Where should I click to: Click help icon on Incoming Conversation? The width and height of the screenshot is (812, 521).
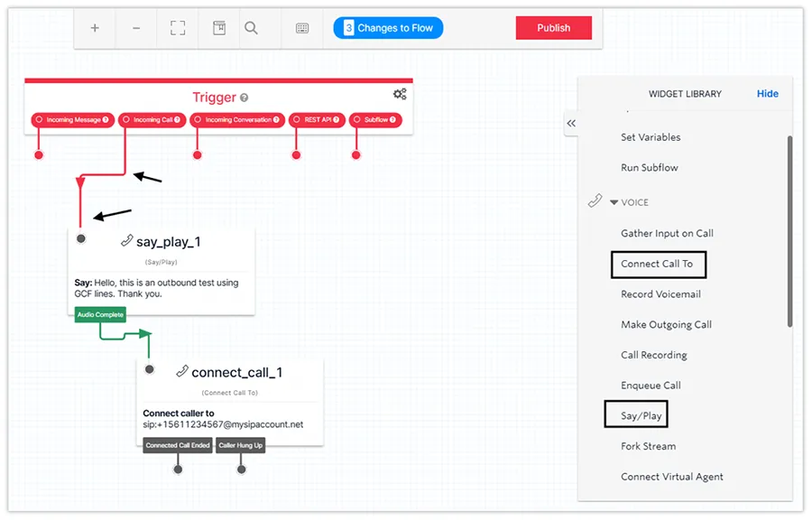276,120
